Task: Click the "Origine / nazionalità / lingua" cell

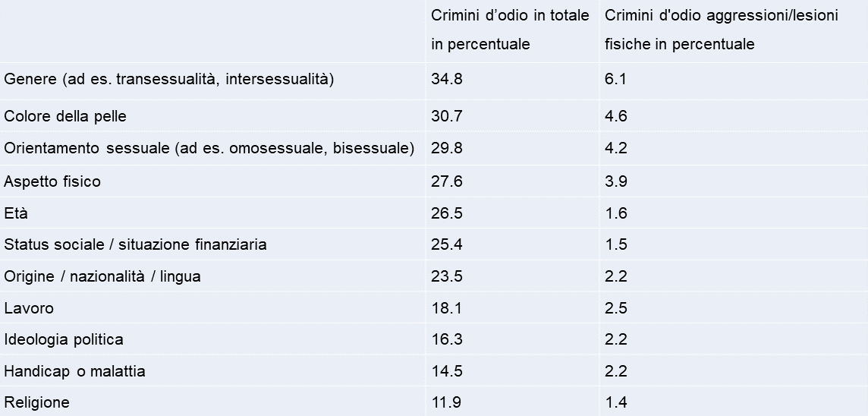Action: 102,277
